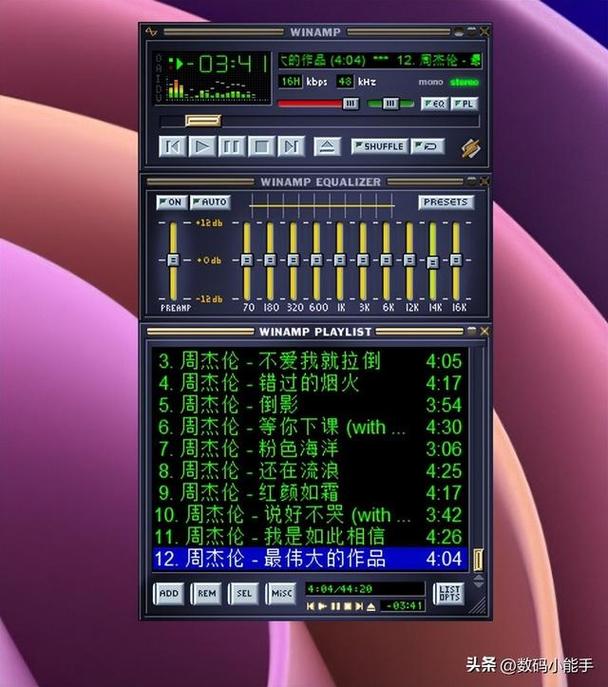The height and width of the screenshot is (687, 608).
Task: Toggle the PL playlist window button
Action: pyautogui.click(x=464, y=104)
